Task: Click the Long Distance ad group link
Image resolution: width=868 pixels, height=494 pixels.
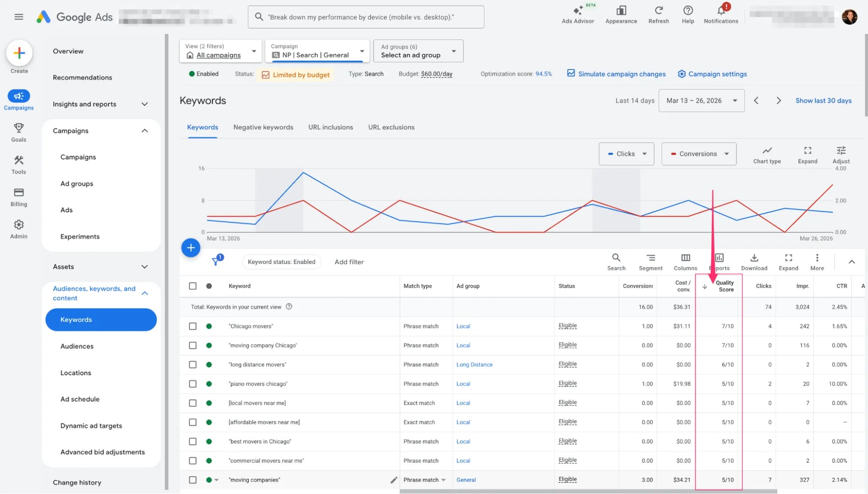Action: coord(474,365)
